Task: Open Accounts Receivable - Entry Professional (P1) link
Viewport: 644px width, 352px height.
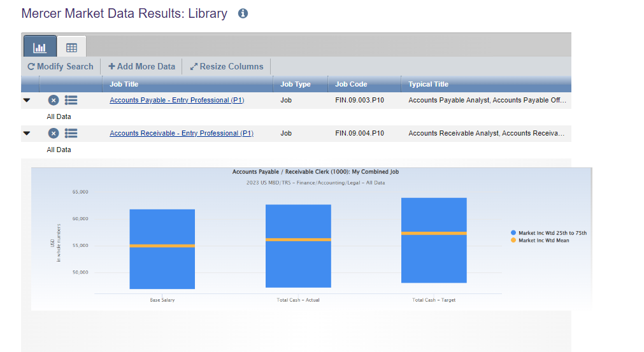Action: 182,133
